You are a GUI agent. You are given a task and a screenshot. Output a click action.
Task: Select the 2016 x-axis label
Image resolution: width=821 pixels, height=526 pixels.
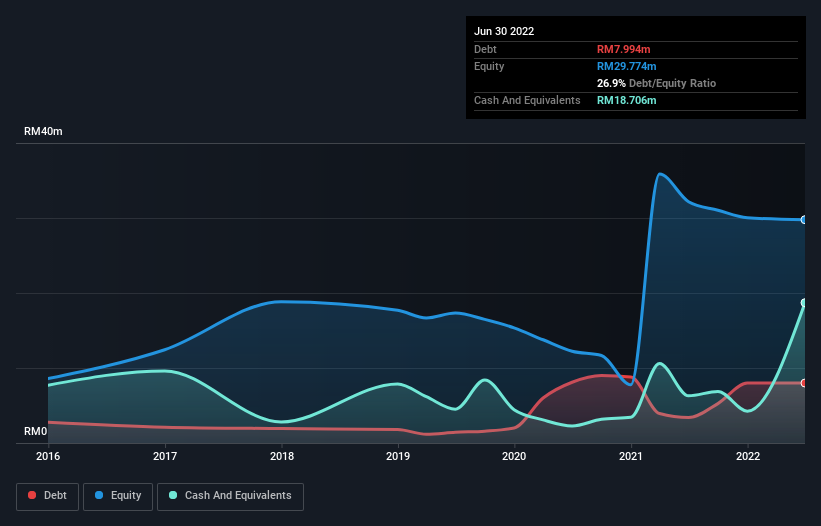click(x=48, y=456)
